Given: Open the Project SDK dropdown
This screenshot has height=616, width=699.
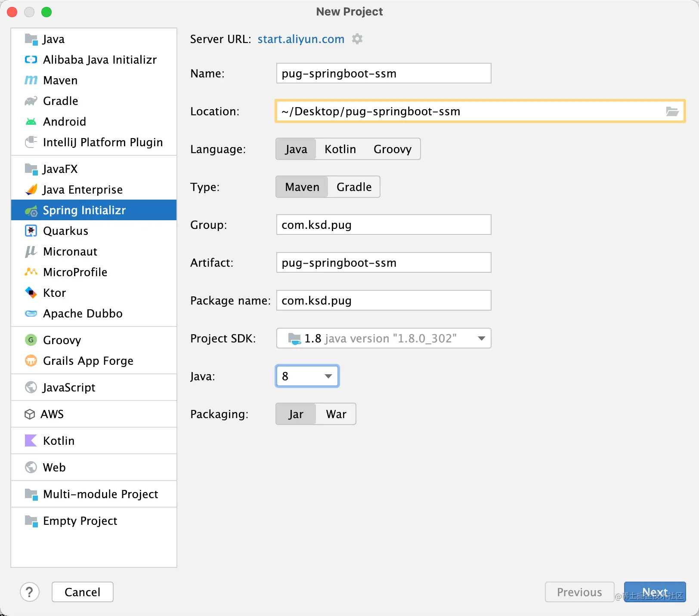Looking at the screenshot, I should point(384,339).
